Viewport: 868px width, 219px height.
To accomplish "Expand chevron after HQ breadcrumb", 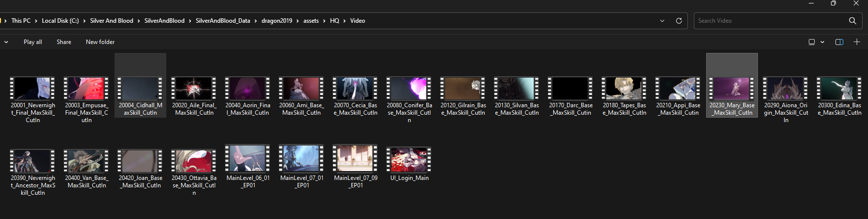I will pos(344,21).
